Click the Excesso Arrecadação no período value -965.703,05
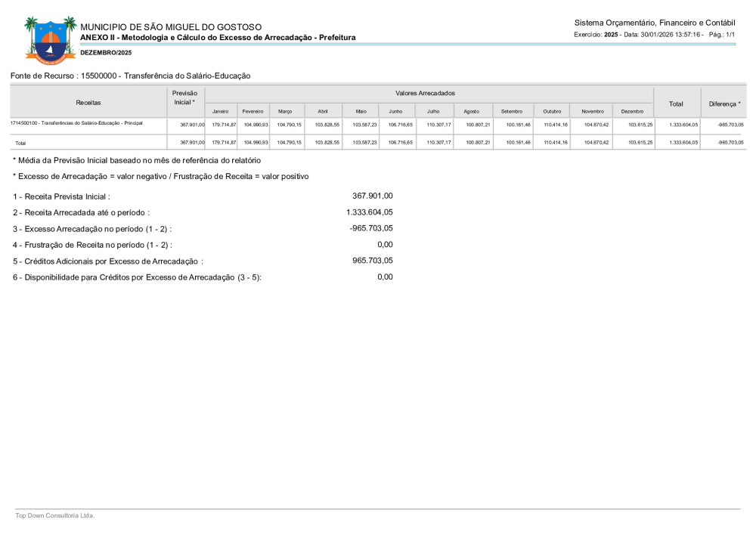This screenshot has width=756, height=535. click(370, 228)
